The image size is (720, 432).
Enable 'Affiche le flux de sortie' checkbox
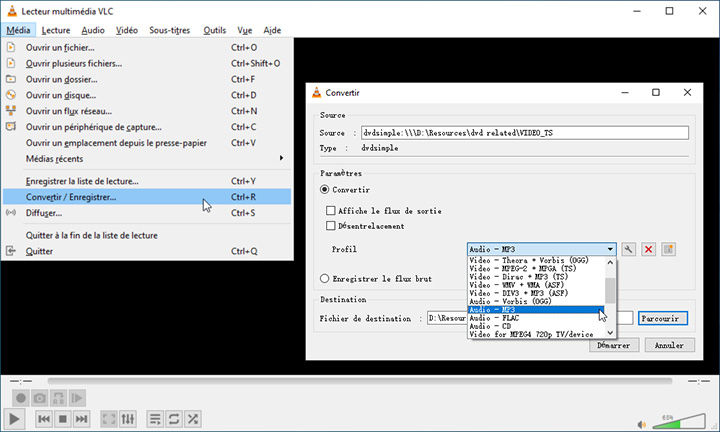pyautogui.click(x=331, y=211)
